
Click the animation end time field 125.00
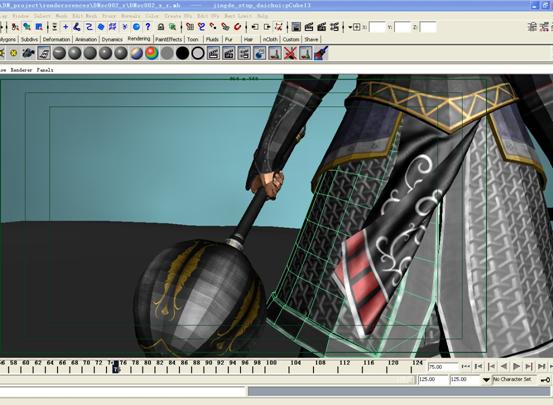click(x=464, y=380)
